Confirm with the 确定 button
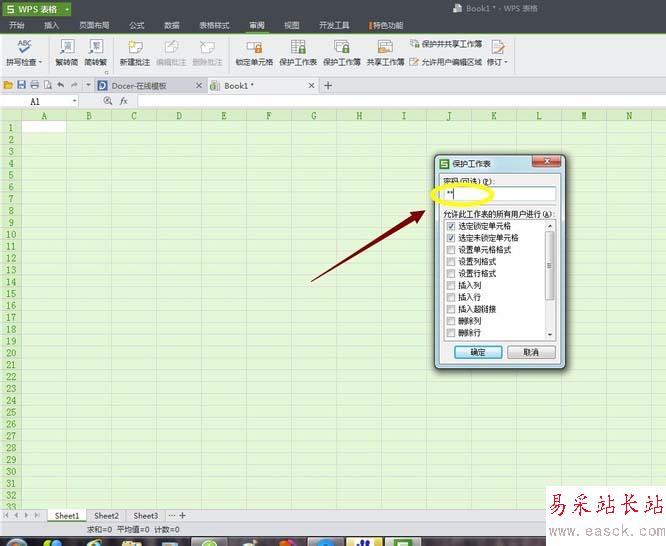Viewport: 666px width, 546px height. (478, 352)
